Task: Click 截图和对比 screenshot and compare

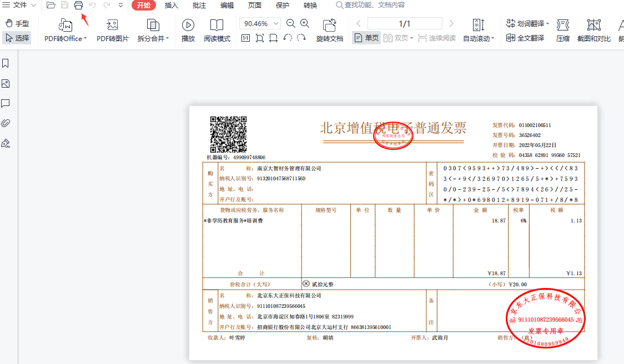Action: pyautogui.click(x=594, y=30)
